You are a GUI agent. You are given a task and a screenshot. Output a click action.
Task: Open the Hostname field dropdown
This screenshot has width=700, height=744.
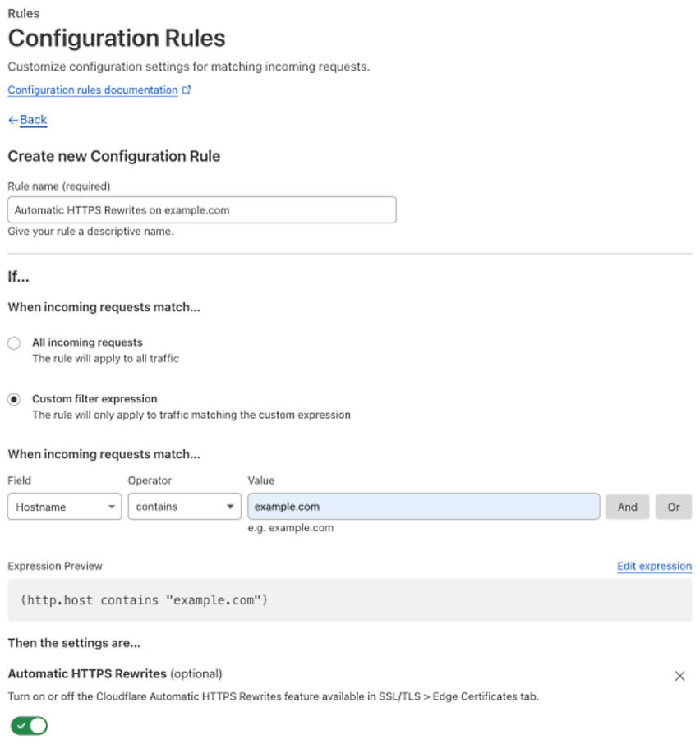click(x=64, y=507)
